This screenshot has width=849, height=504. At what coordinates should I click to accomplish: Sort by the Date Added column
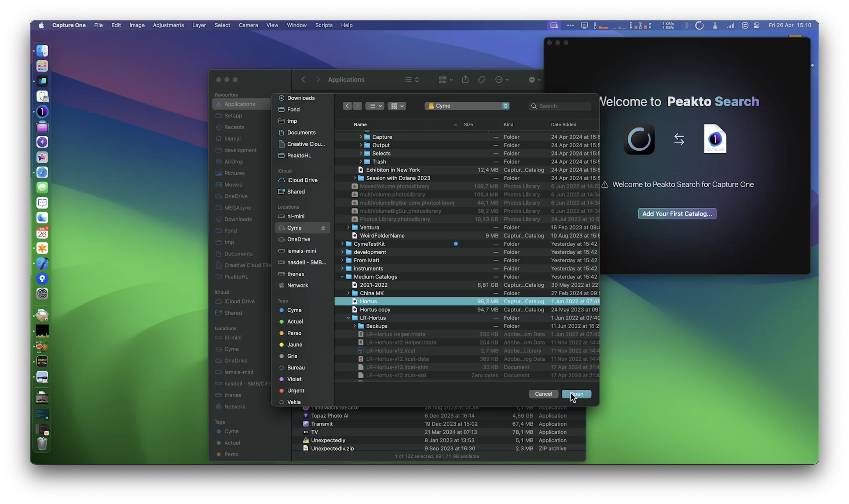click(563, 125)
